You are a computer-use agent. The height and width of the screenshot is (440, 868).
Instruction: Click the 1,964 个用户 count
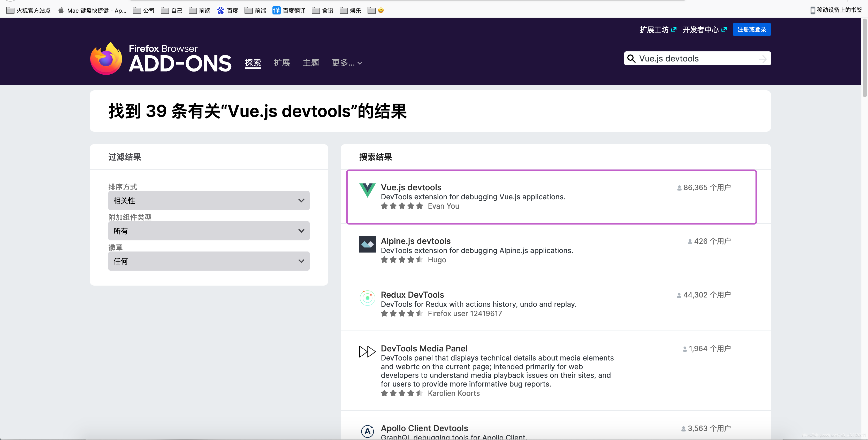pyautogui.click(x=706, y=349)
